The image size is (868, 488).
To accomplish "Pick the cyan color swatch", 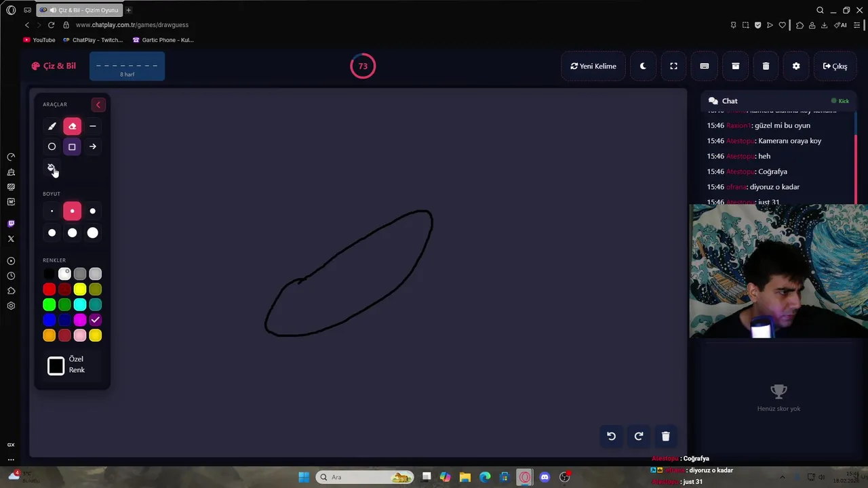I will (80, 305).
